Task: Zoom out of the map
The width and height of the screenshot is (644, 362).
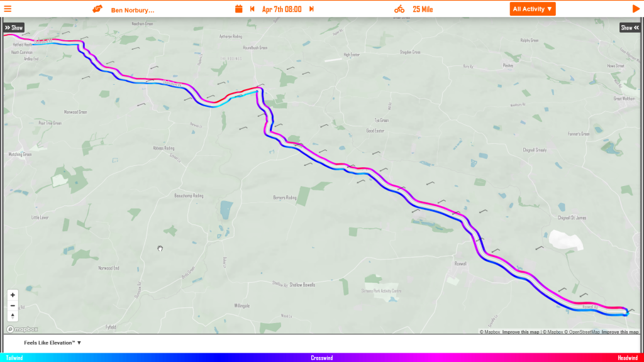Action: [x=13, y=306]
